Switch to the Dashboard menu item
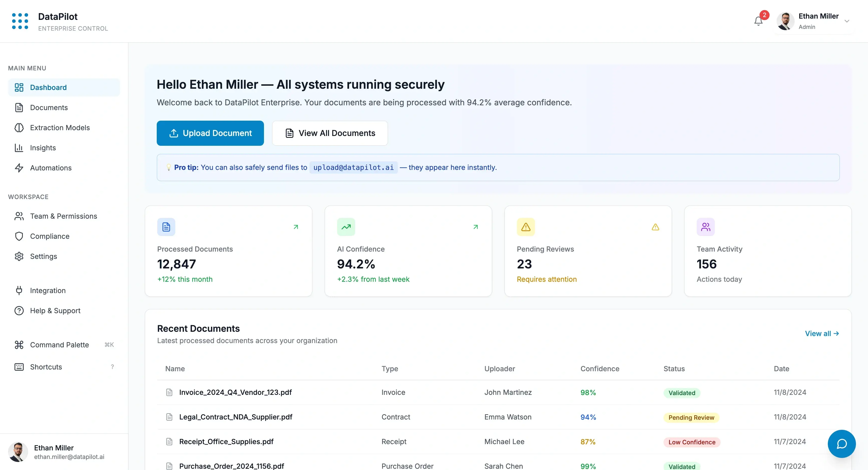868x470 pixels. click(x=48, y=87)
